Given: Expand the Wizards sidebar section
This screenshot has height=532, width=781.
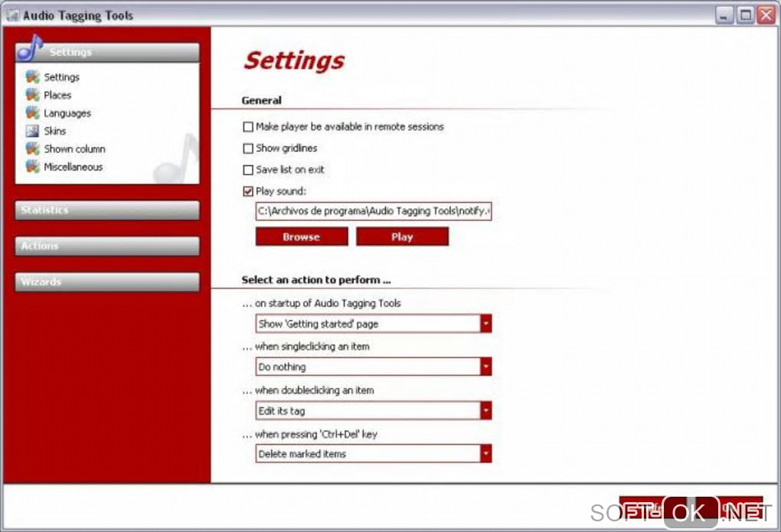Looking at the screenshot, I should pos(107,282).
